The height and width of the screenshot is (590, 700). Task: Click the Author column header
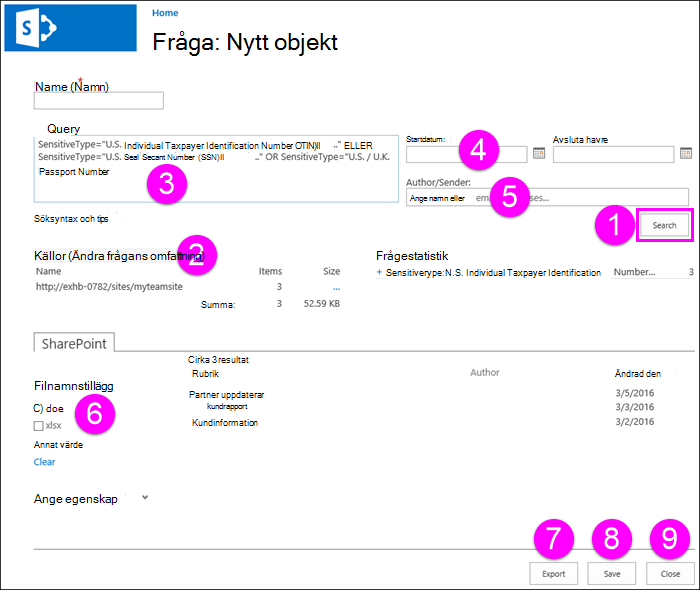click(x=485, y=372)
